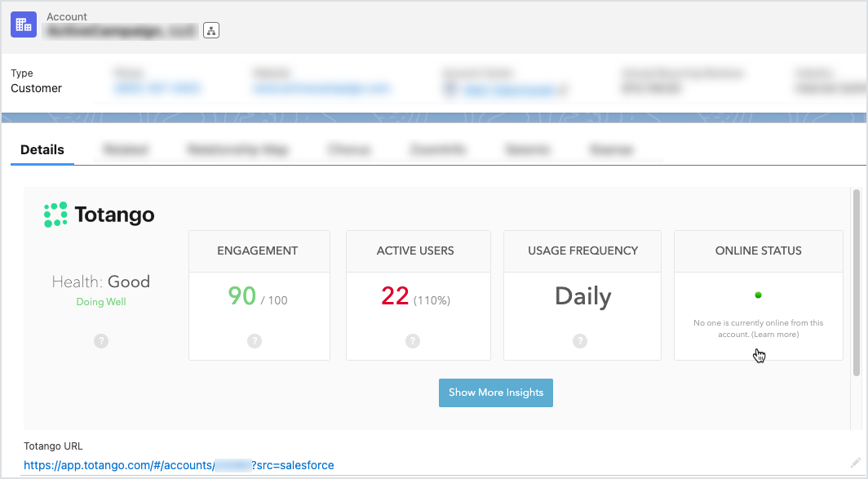Open help icon in Engagement card
Viewport: 868px width, 479px height.
(255, 341)
